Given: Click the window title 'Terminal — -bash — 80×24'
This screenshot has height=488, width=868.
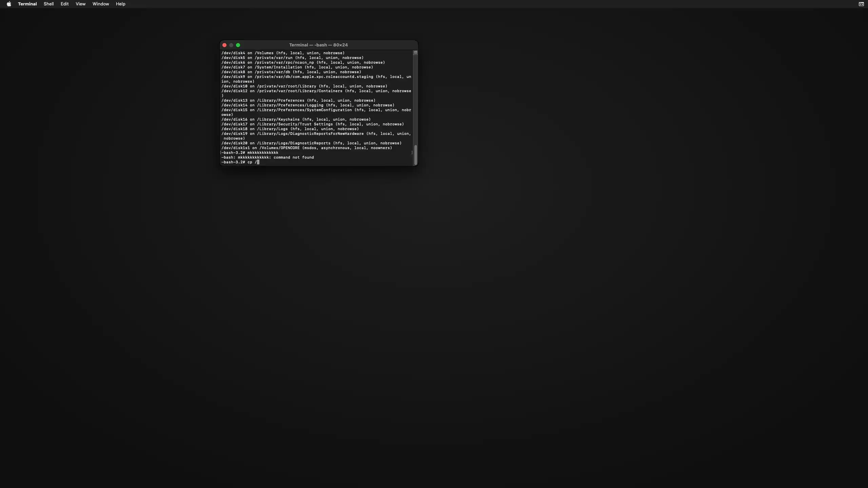Looking at the screenshot, I should pyautogui.click(x=318, y=45).
